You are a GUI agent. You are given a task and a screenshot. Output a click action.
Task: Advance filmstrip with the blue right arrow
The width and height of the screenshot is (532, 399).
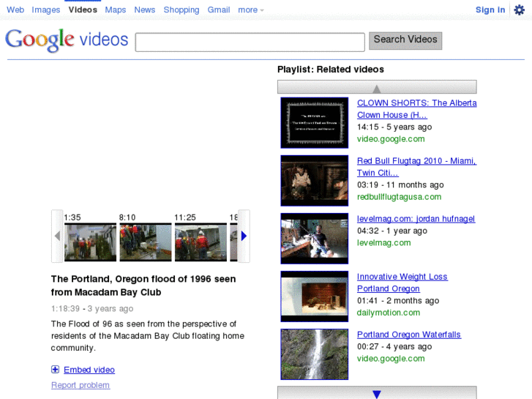tap(244, 236)
